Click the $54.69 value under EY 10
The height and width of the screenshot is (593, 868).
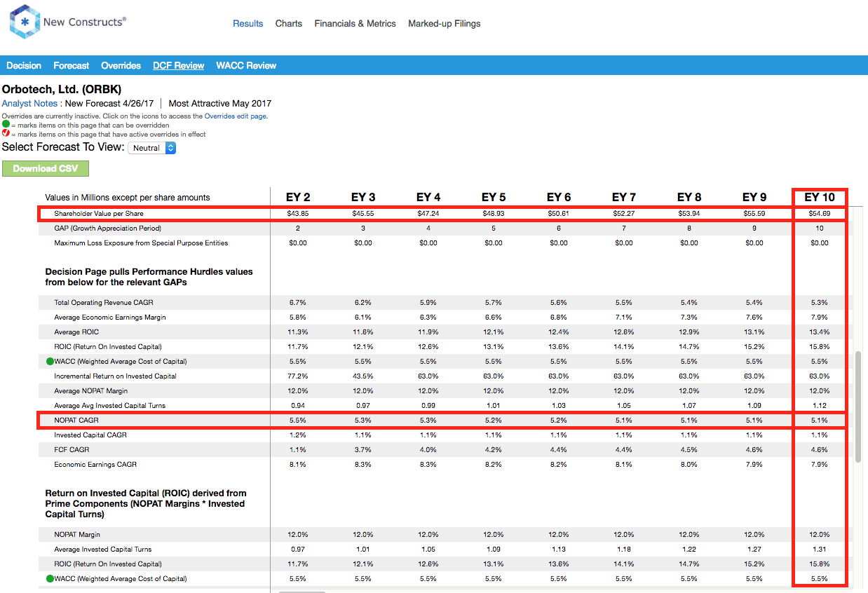click(820, 213)
